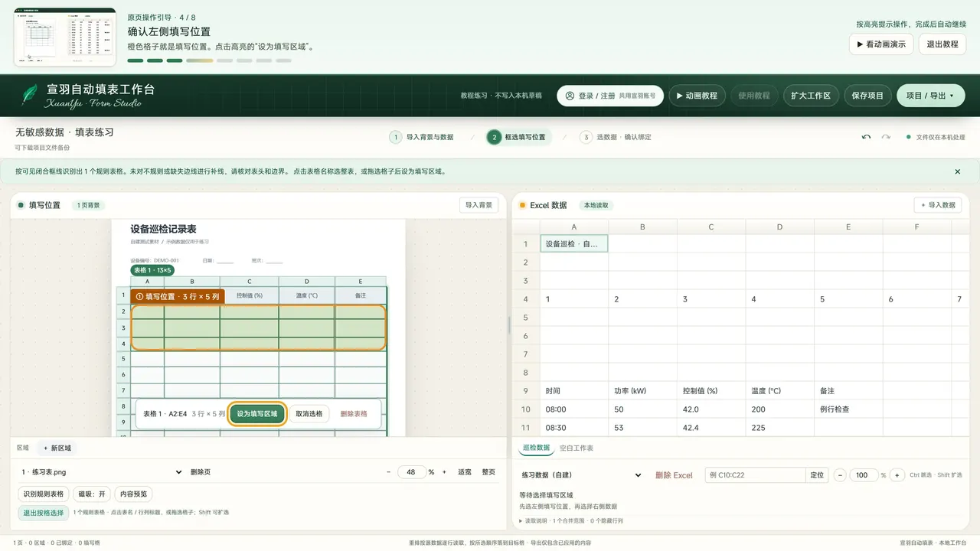Click the 例 C10:C22 range input
Viewport: 980px width, 551px height.
coord(755,475)
